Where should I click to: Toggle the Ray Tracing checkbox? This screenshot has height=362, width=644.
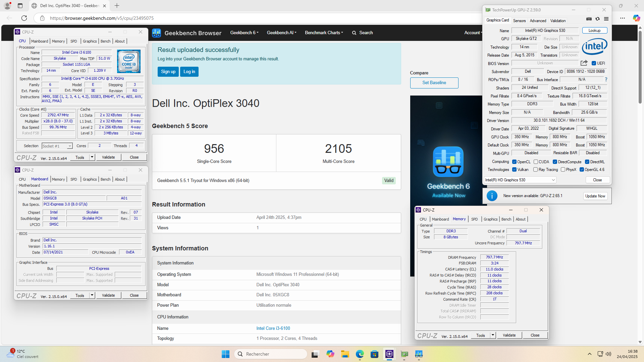point(535,170)
